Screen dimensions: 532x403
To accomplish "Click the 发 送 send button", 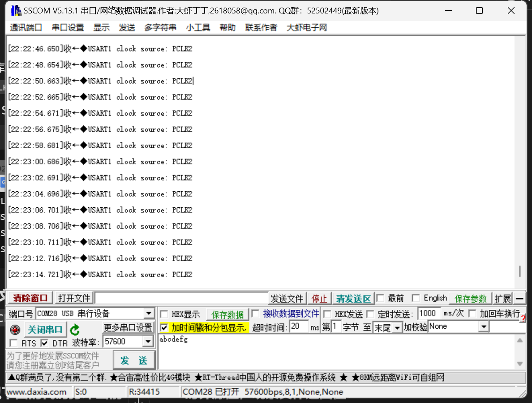I will (134, 360).
